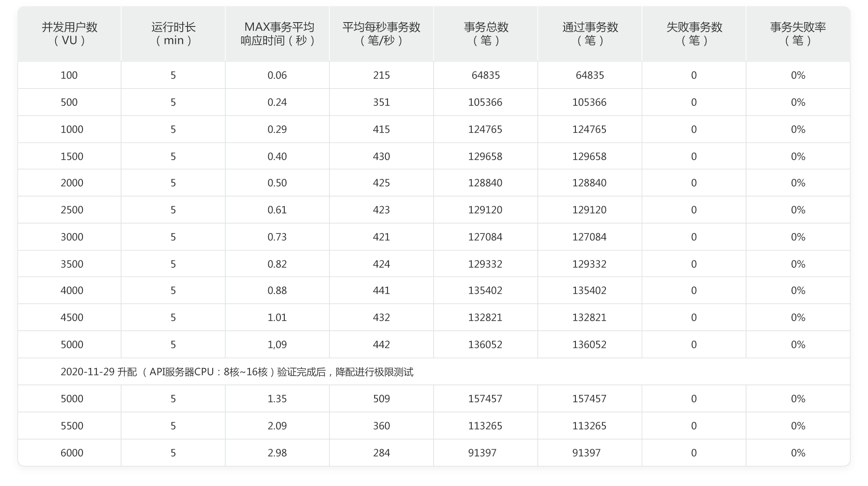The height and width of the screenshot is (486, 868).
Task: Click the 事务失败率 column header
Action: (798, 34)
